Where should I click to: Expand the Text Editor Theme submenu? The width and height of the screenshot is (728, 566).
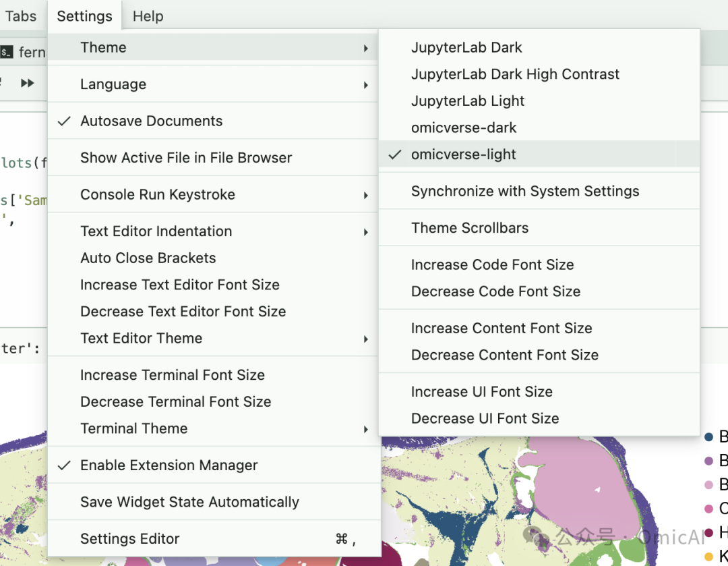click(212, 338)
